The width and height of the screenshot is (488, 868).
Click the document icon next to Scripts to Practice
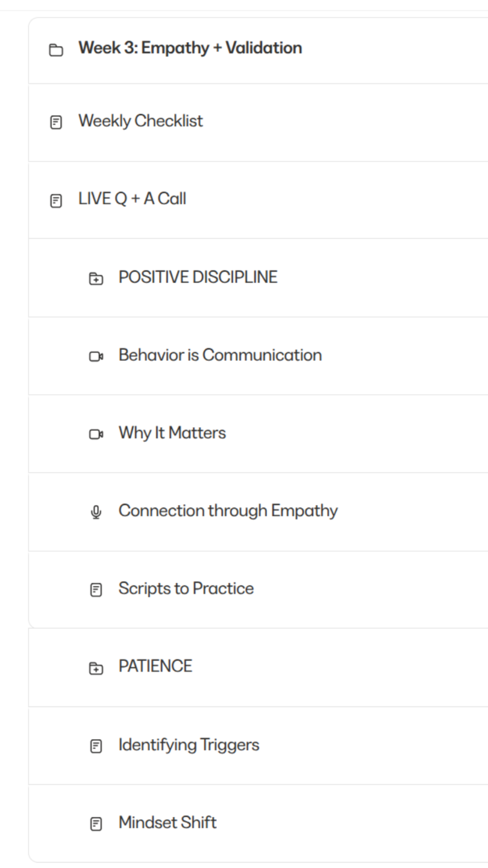point(96,590)
